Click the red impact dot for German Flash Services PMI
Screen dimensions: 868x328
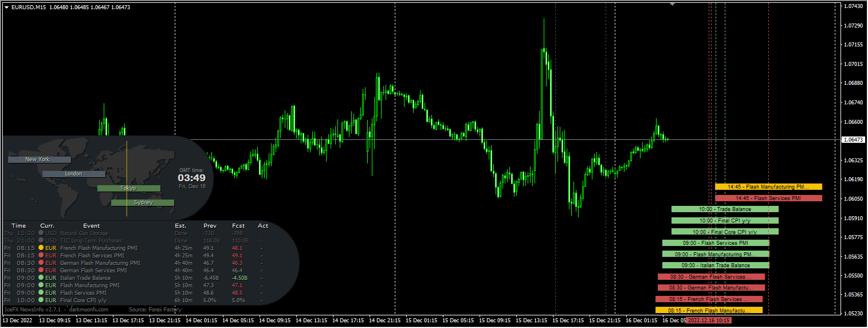(x=41, y=271)
